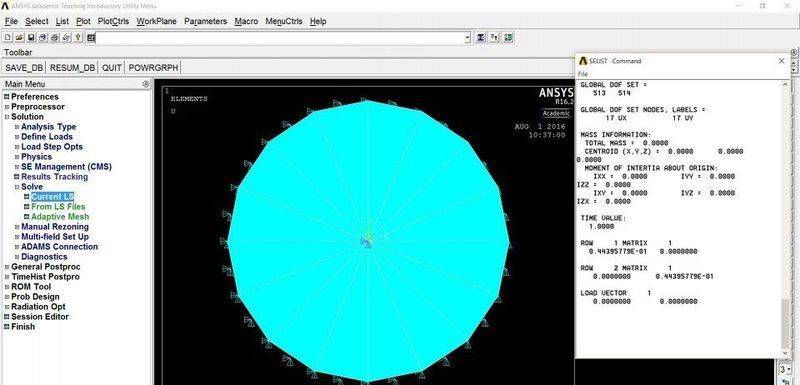This screenshot has height=385, width=800.
Task: Click the Pan-Zoom-Rotate globe icon
Action: 43,38
